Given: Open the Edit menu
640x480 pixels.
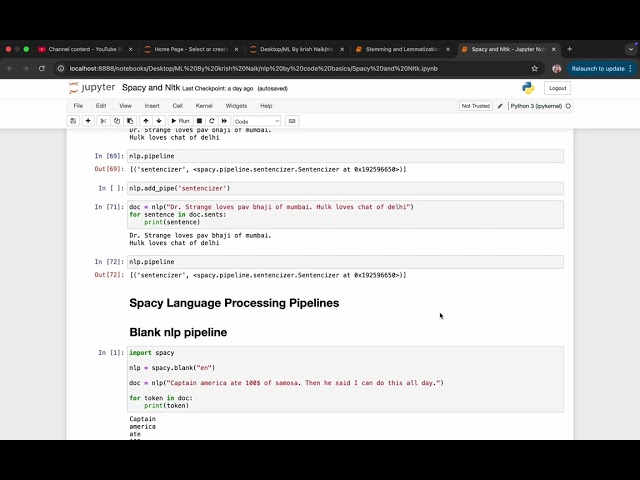Looking at the screenshot, I should coord(101,106).
